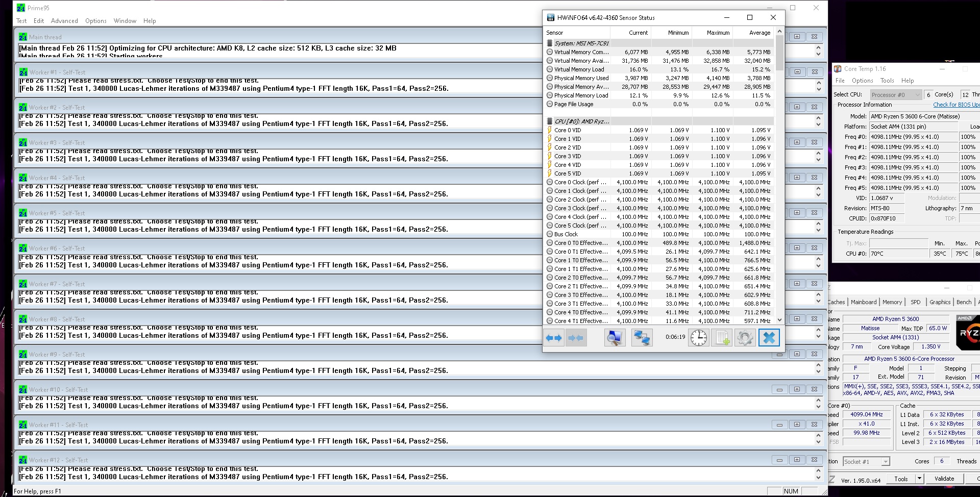This screenshot has height=497, width=980.
Task: Click the clock icon beside Virtual Memory Load
Action: pyautogui.click(x=550, y=69)
